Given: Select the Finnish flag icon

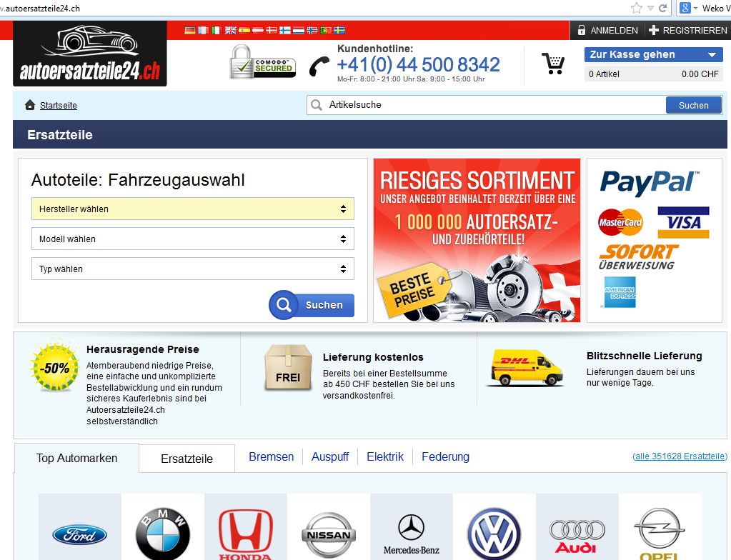Looking at the screenshot, I should (285, 30).
